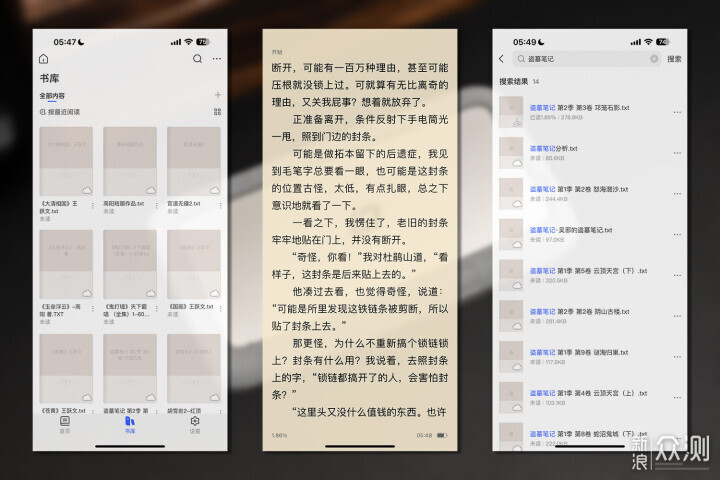
Task: Clear the search field with the x icon
Action: 654,59
